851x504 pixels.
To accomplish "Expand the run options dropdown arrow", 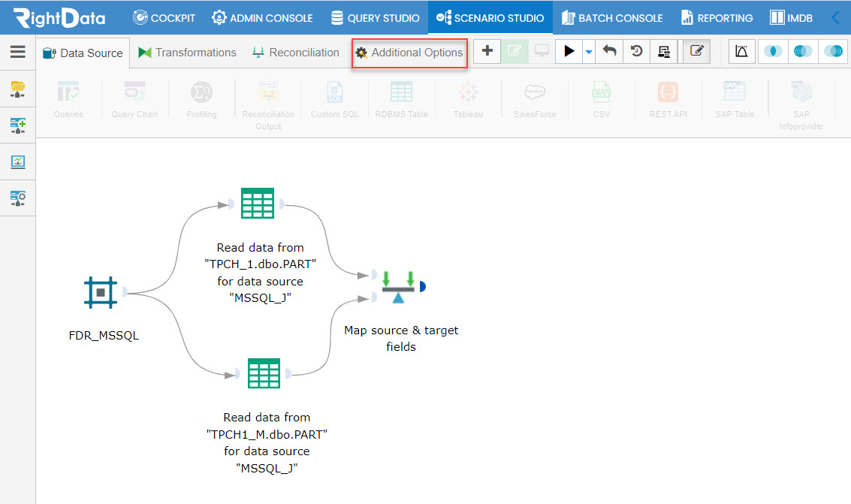I will coord(589,52).
